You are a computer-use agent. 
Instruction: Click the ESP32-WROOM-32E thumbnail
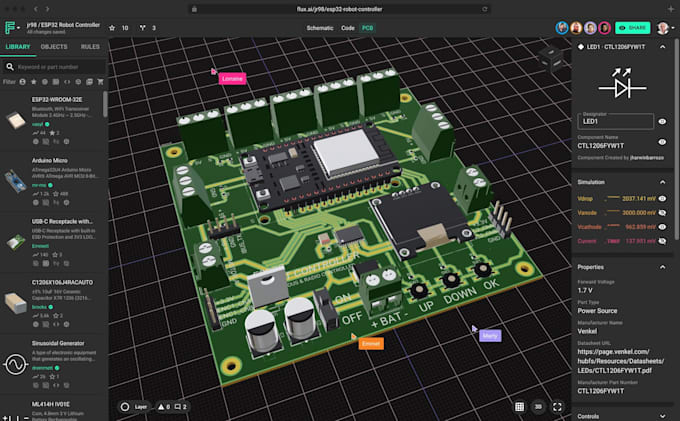coord(16,120)
